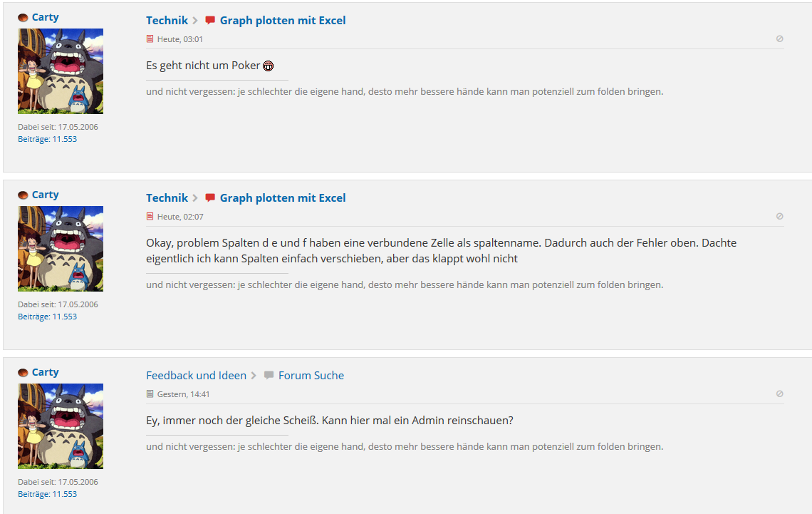Open the Technik category in the first post
812x514 pixels.
[x=167, y=20]
